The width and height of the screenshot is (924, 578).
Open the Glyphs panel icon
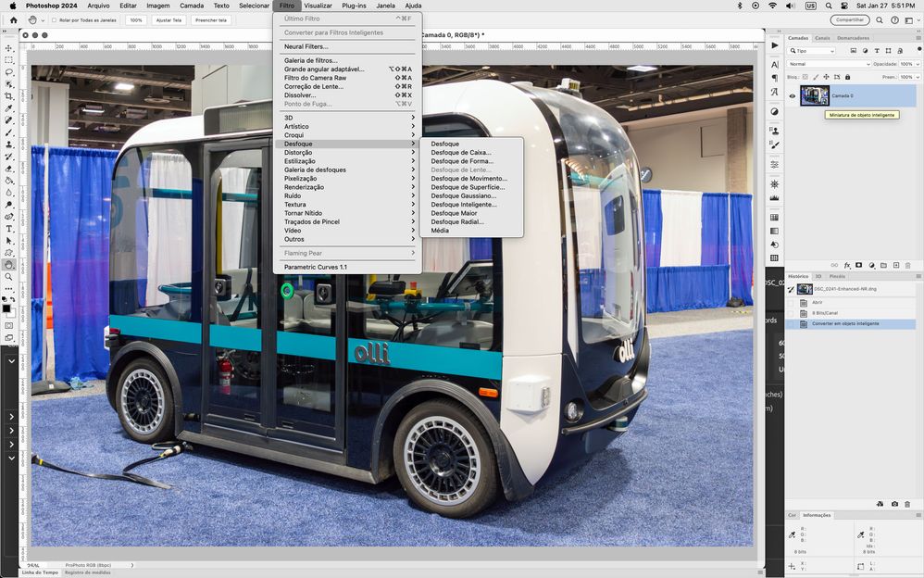coord(774,92)
